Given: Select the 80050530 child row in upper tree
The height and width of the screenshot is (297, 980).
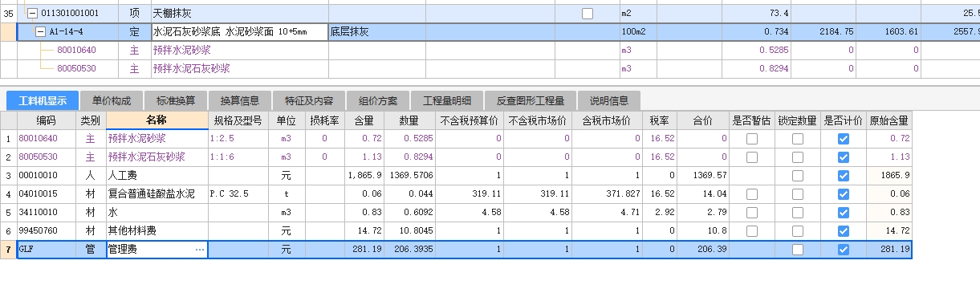Looking at the screenshot, I should click(x=76, y=69).
